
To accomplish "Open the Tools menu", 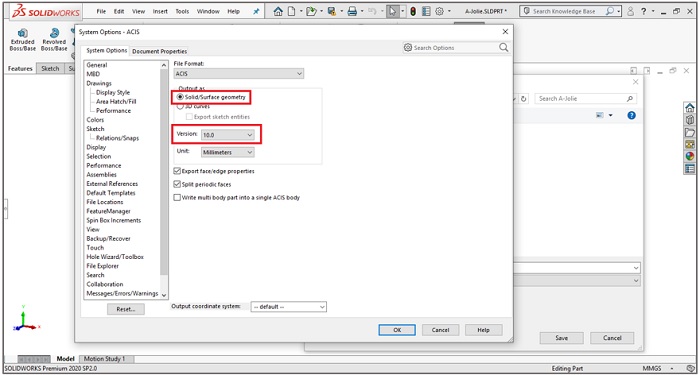I will [182, 12].
